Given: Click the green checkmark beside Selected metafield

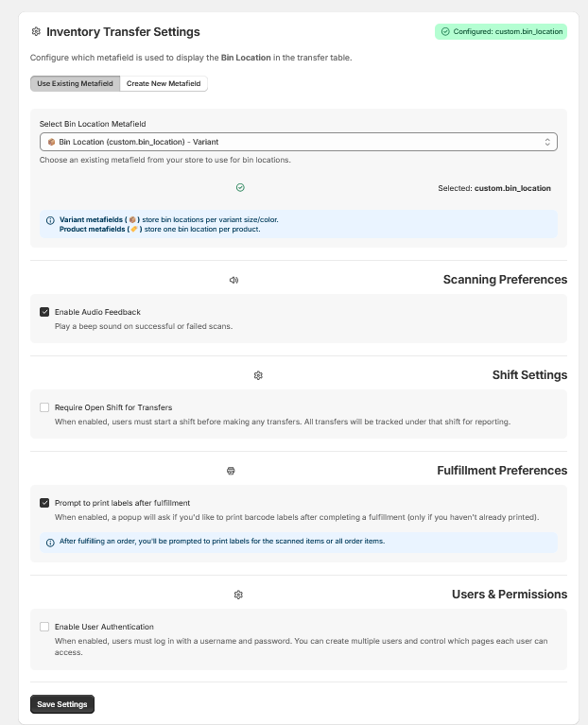Looking at the screenshot, I should coord(240,187).
